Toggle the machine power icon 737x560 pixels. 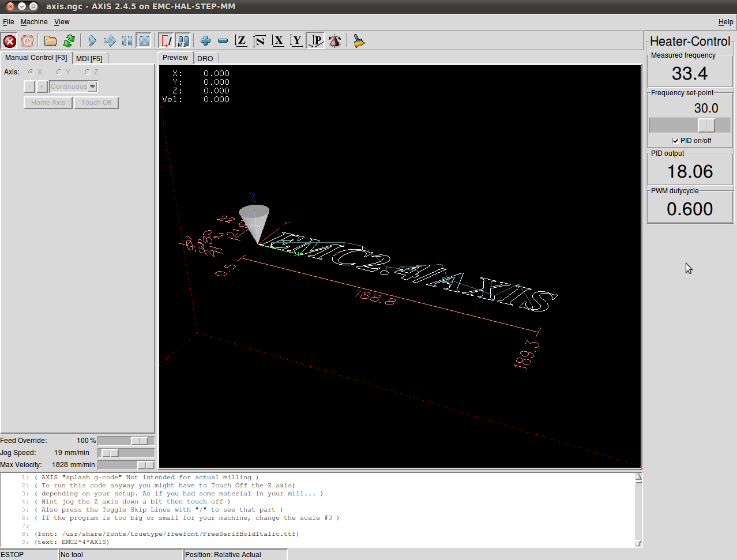point(27,41)
